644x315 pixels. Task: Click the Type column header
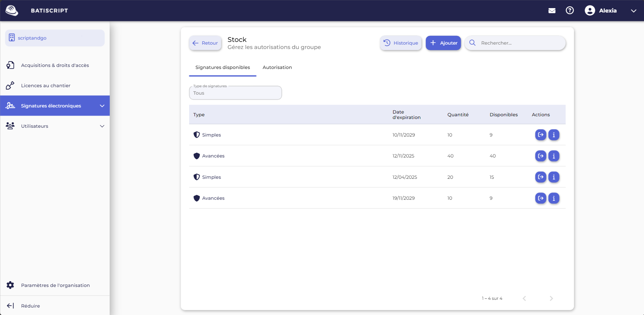coord(199,115)
